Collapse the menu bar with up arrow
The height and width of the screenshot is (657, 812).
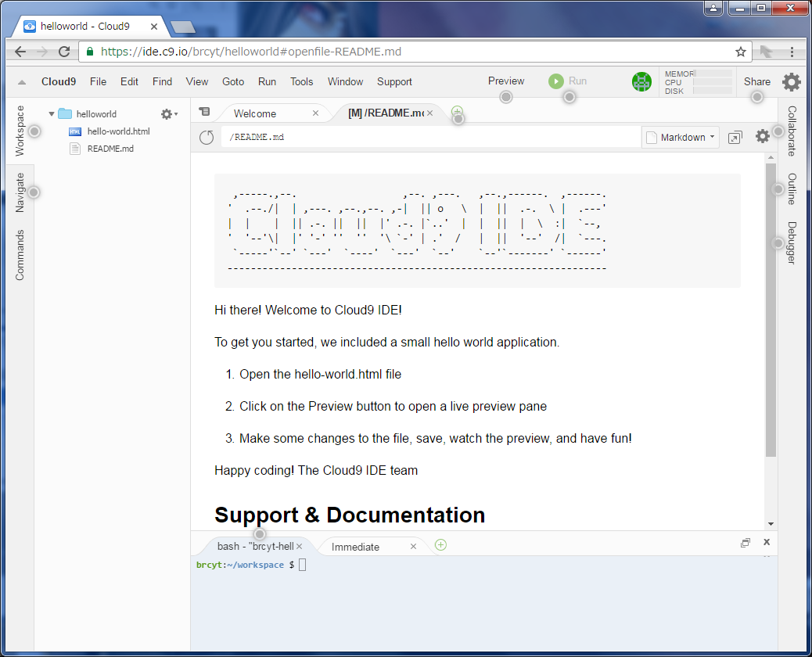click(22, 82)
